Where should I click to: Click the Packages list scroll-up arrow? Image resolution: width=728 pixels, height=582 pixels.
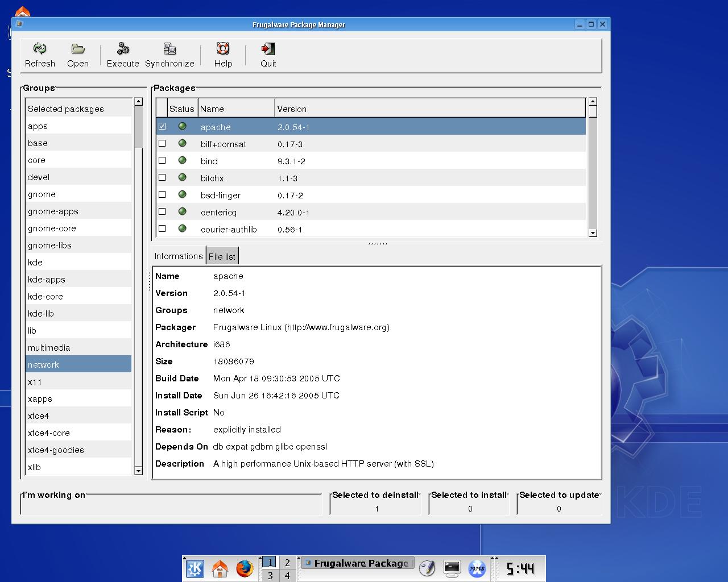(x=593, y=102)
